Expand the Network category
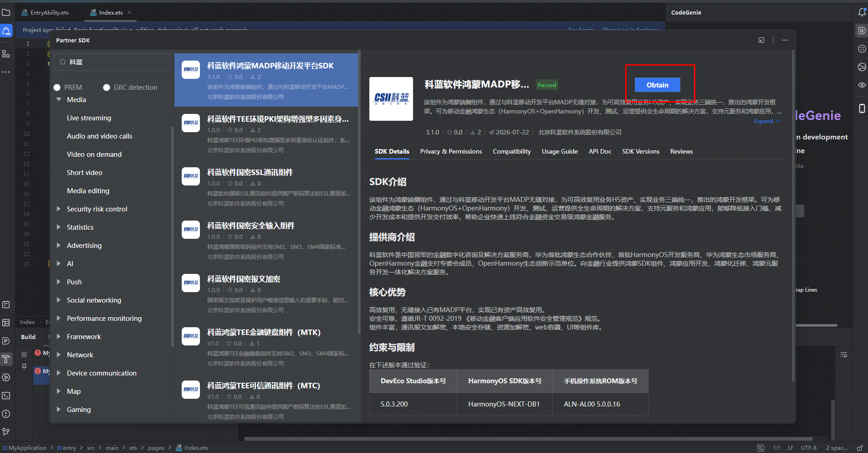Screen dimensions: 868x453 coord(59,355)
